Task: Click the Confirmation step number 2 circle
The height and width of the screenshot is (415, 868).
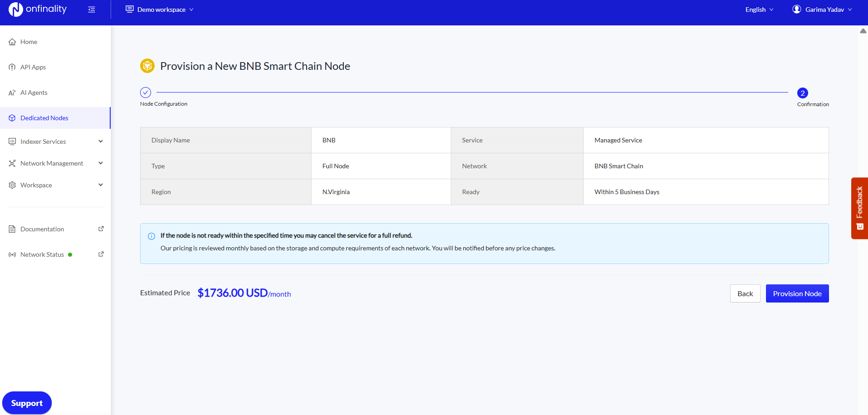Action: [x=803, y=93]
